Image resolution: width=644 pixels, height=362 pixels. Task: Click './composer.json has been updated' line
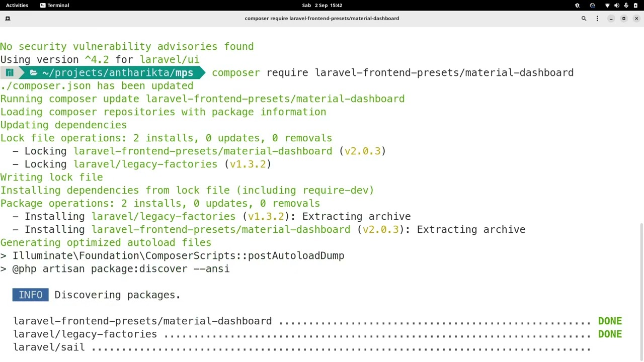97,85
